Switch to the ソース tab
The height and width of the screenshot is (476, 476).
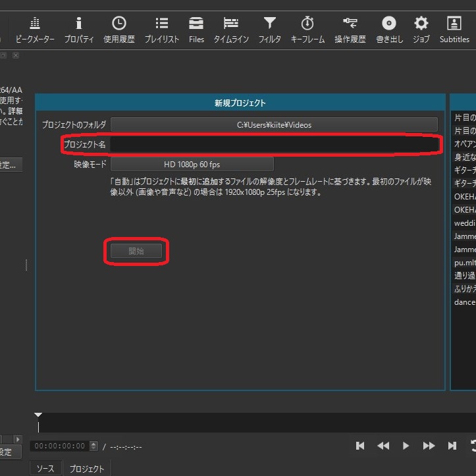click(x=46, y=469)
